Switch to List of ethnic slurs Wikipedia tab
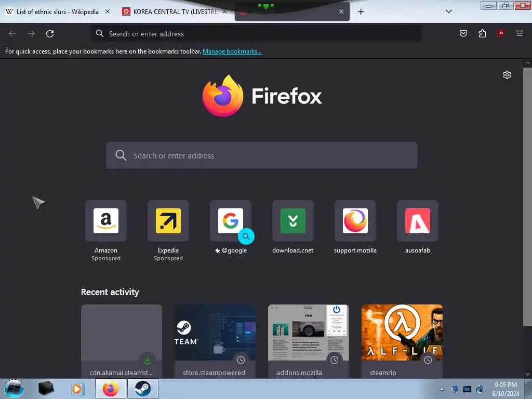The width and height of the screenshot is (532, 399). coord(58,12)
